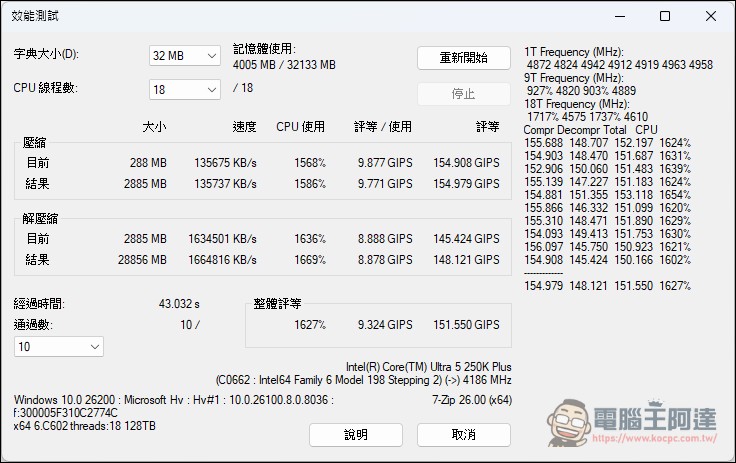Click the 9T Frequency (MHz) label
The width and height of the screenshot is (736, 463).
coord(574,77)
